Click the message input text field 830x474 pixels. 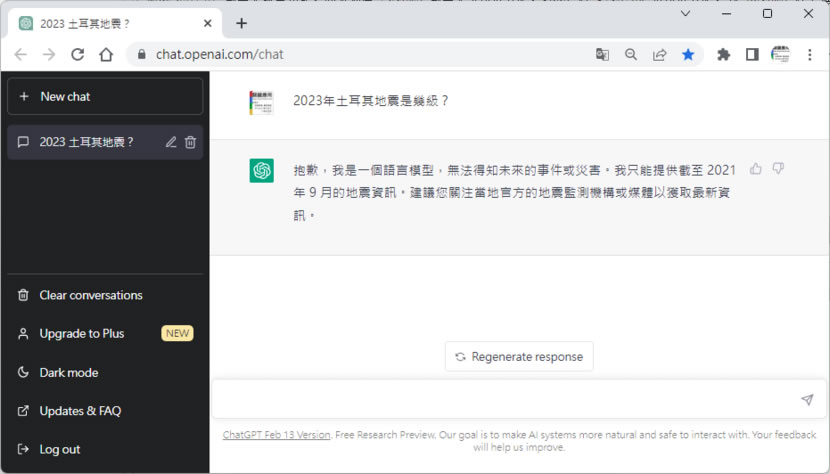(x=500, y=400)
